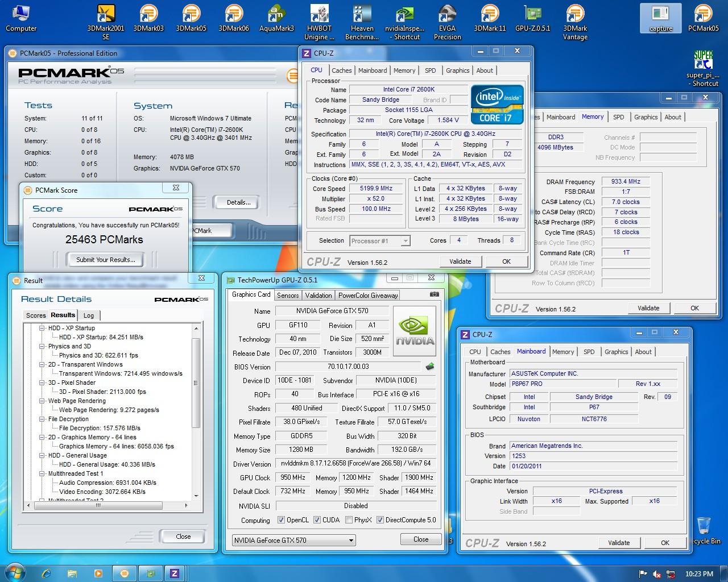This screenshot has height=582, width=728.
Task: Click GPU-Z BIOS save chip icon
Action: pyautogui.click(x=430, y=367)
